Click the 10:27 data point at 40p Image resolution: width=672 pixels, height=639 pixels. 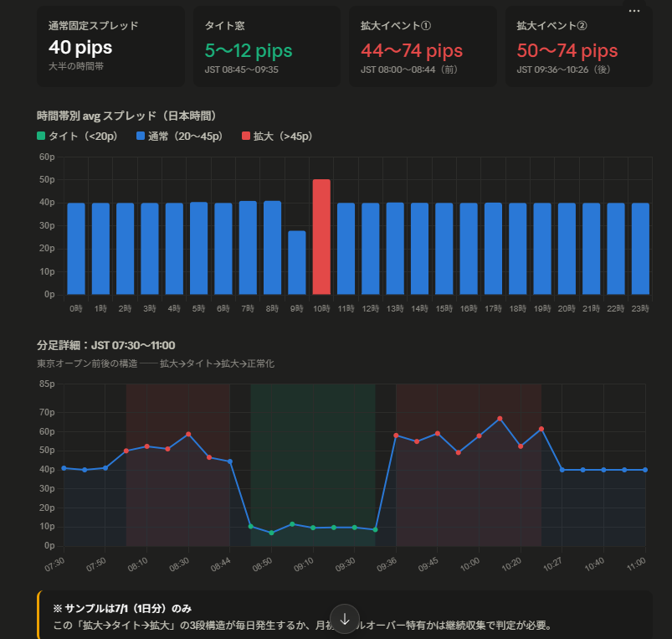(562, 470)
